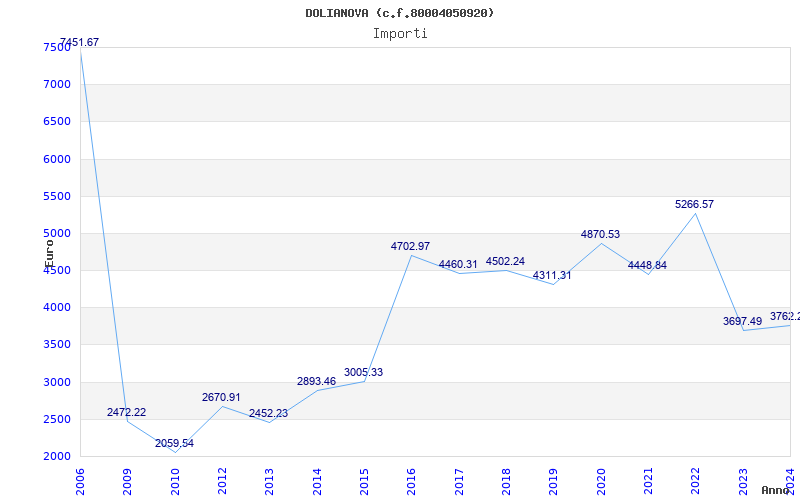Click the data label 2472.22
Screen dimensions: 800x500
(127, 412)
